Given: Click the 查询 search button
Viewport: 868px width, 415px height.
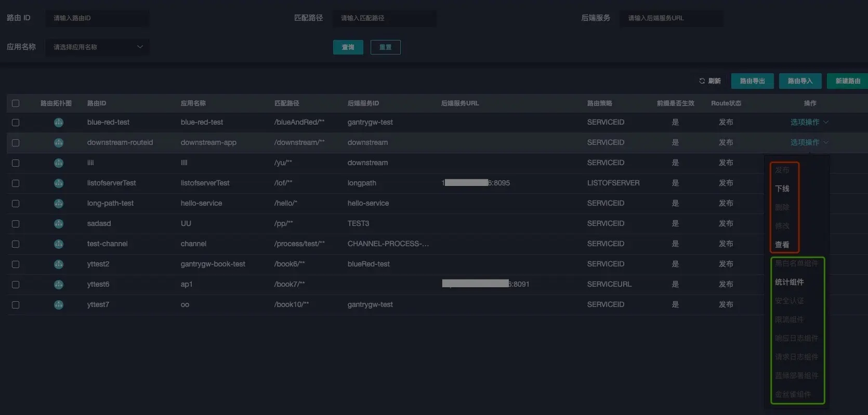Looking at the screenshot, I should pyautogui.click(x=348, y=47).
